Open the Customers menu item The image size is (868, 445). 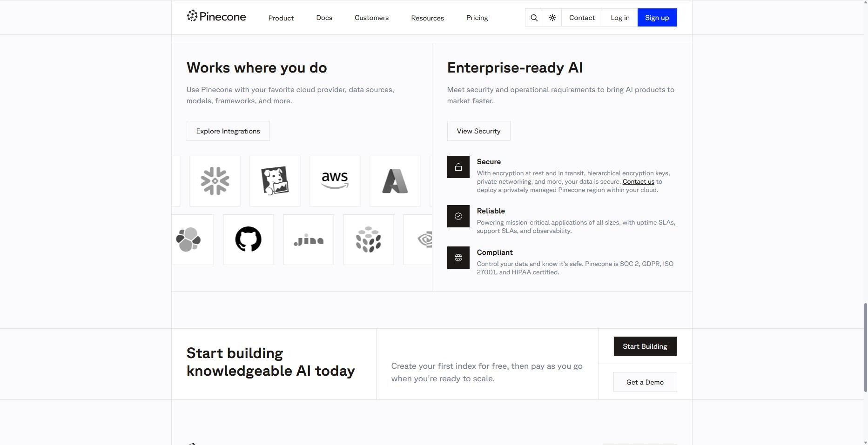372,18
